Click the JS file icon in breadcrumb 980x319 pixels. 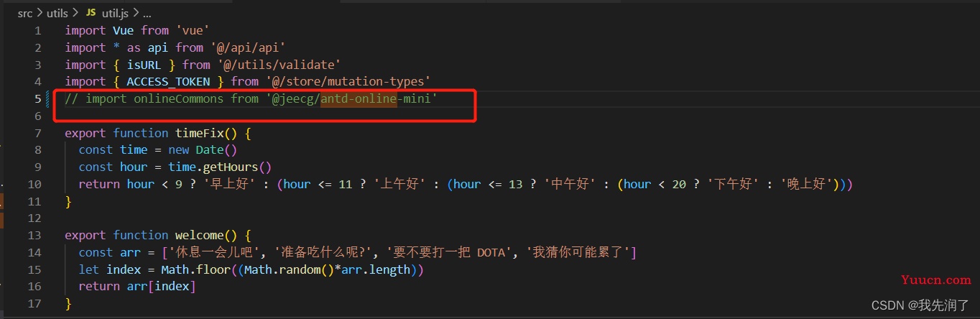click(x=91, y=13)
